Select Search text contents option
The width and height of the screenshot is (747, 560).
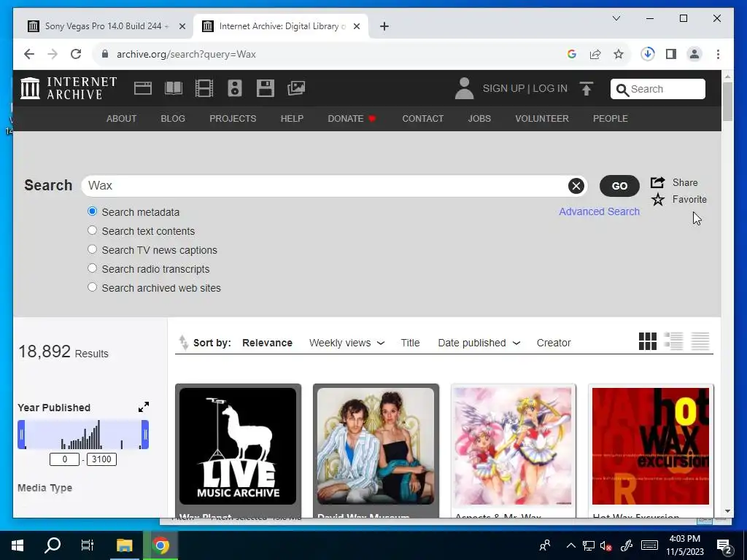pyautogui.click(x=93, y=230)
